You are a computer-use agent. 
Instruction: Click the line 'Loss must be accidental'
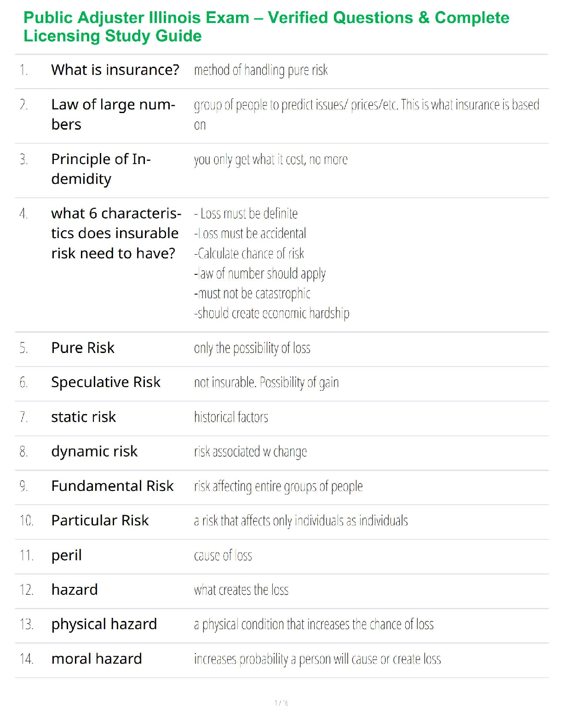[250, 233]
